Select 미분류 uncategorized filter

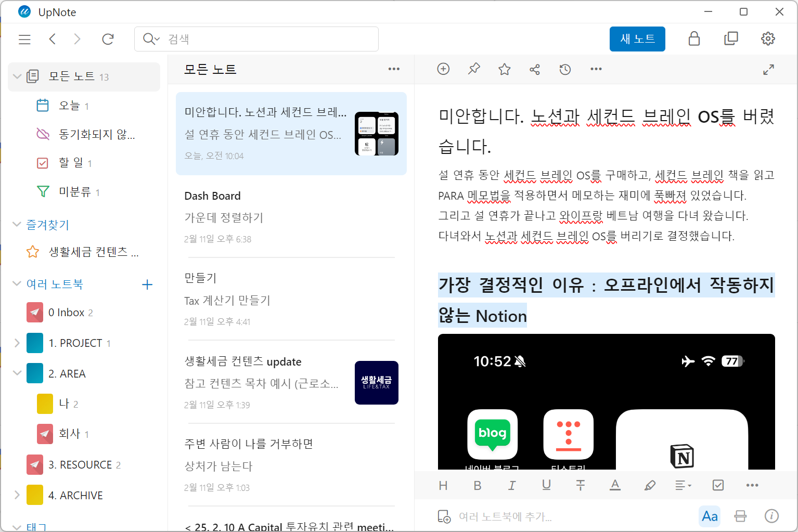(84, 192)
